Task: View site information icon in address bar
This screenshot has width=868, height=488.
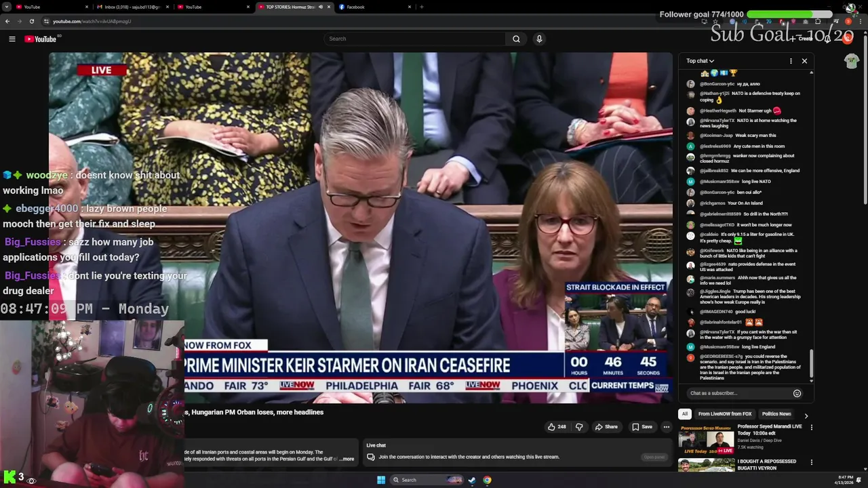Action: (46, 21)
